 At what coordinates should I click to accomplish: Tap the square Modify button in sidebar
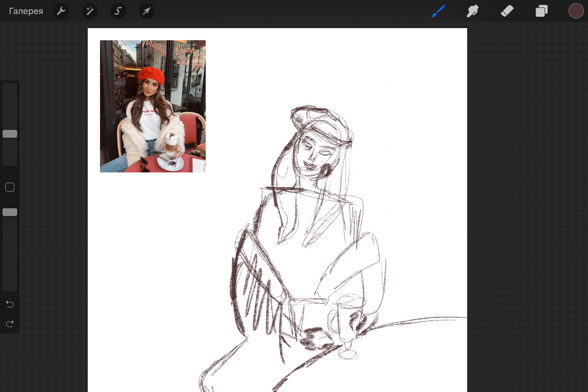click(10, 187)
